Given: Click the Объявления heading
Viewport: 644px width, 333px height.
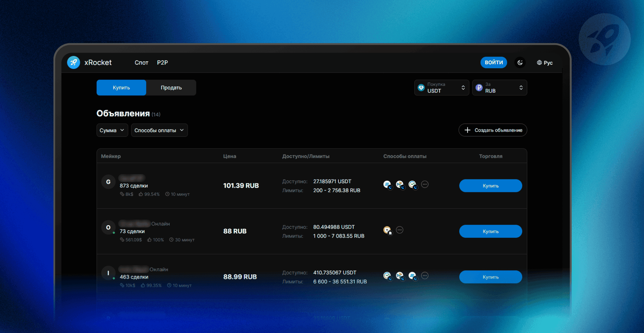Looking at the screenshot, I should 123,113.
